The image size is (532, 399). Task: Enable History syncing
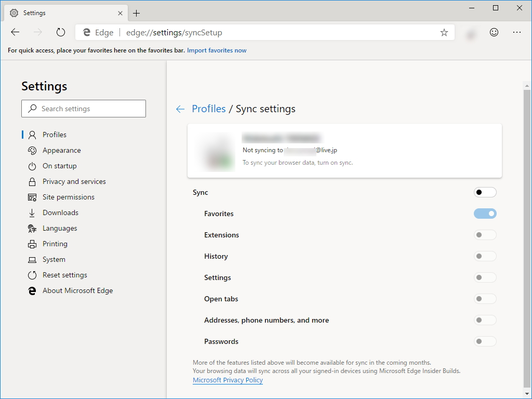pos(485,256)
